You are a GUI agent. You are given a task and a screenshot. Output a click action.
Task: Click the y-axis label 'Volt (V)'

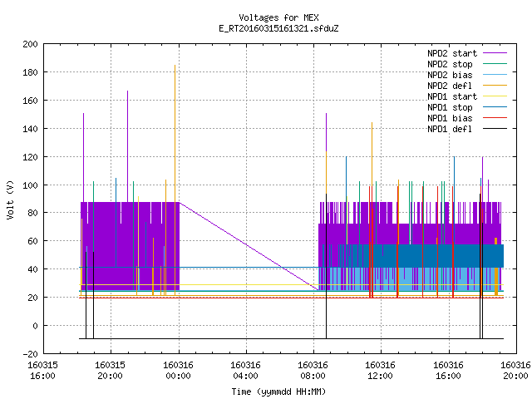pyautogui.click(x=10, y=199)
